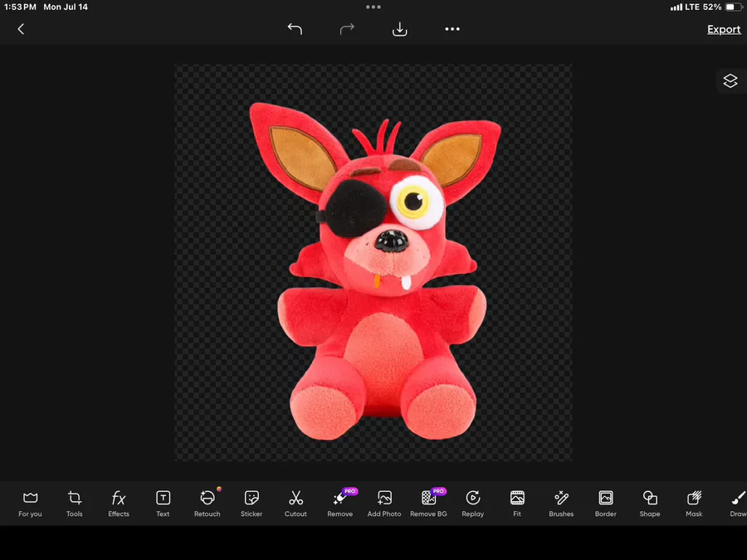Tap the 1:53 PM clock
The height and width of the screenshot is (560, 747).
pos(20,7)
